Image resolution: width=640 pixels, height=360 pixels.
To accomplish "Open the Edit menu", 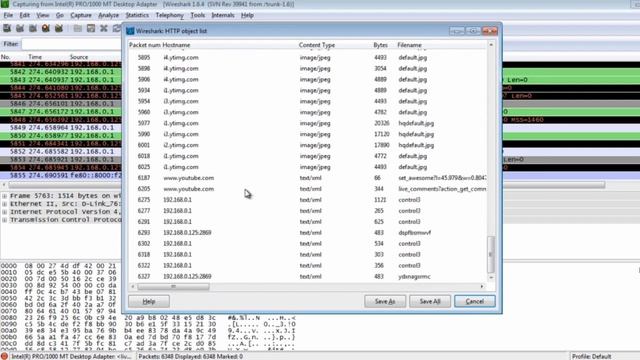I will (x=24, y=15).
